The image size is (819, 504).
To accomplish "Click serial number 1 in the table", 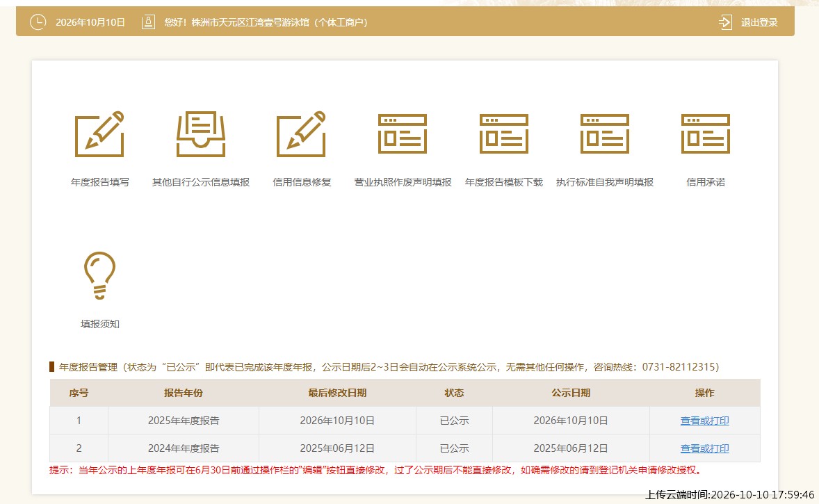I will coord(79,421).
